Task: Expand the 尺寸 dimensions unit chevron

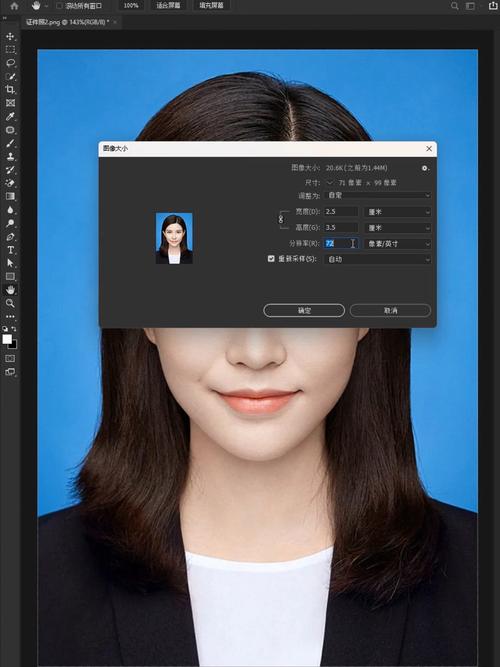Action: (x=330, y=182)
